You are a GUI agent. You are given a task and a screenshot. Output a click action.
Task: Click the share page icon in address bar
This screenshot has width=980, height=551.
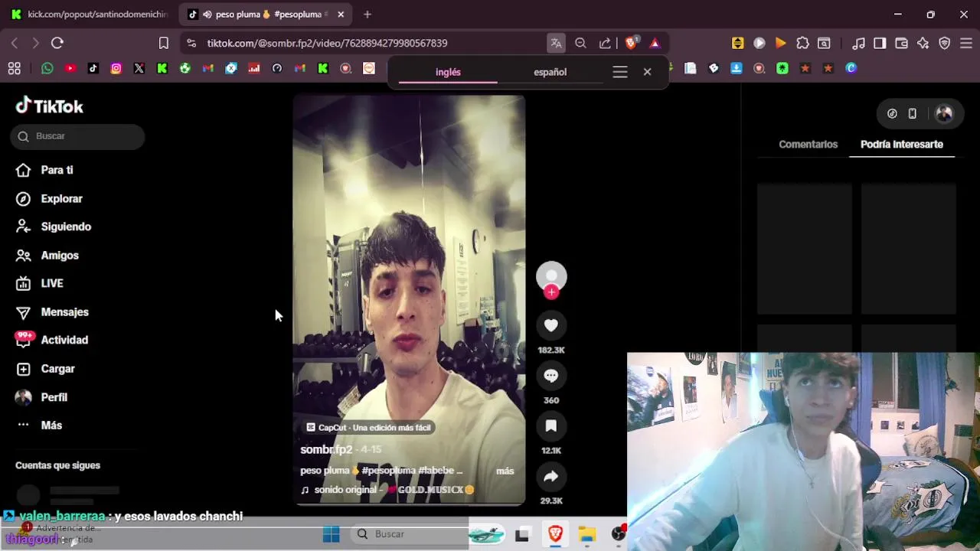point(605,43)
